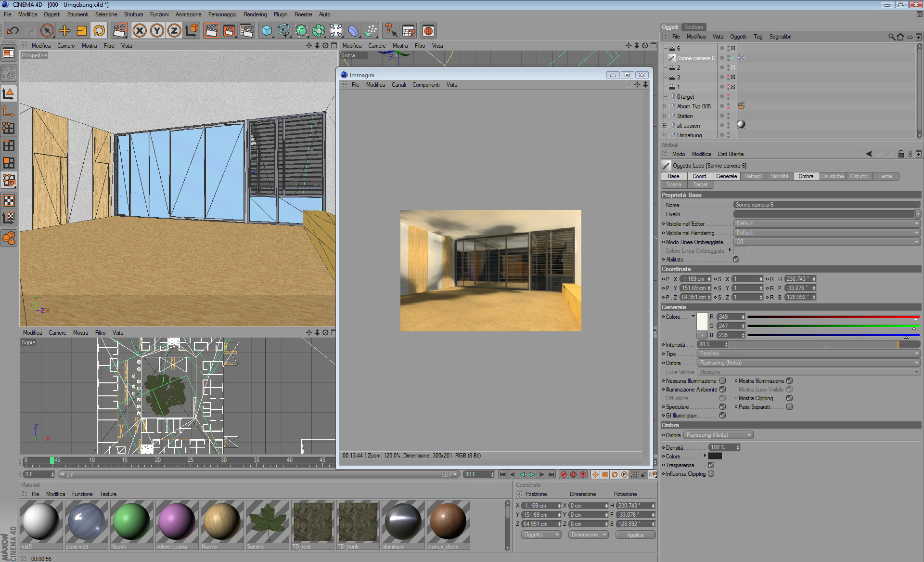Image resolution: width=924 pixels, height=562 pixels.
Task: Select the Rotate tool in the toolbar
Action: click(x=99, y=31)
